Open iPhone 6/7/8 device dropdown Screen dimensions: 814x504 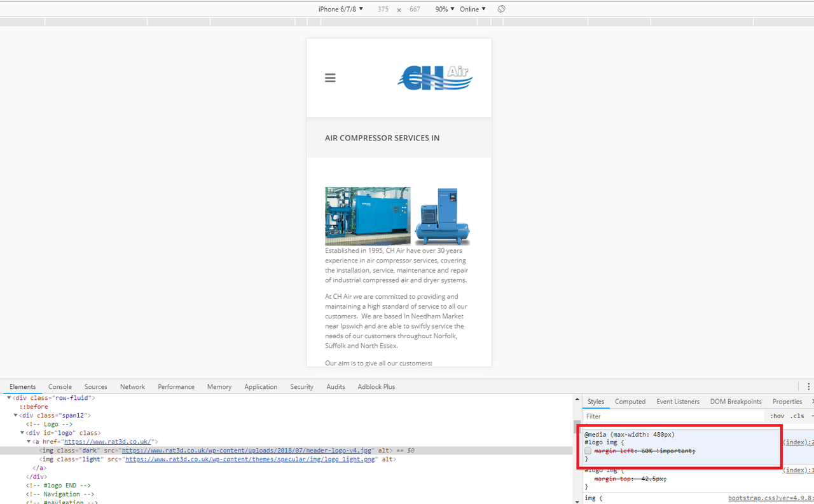(x=341, y=9)
